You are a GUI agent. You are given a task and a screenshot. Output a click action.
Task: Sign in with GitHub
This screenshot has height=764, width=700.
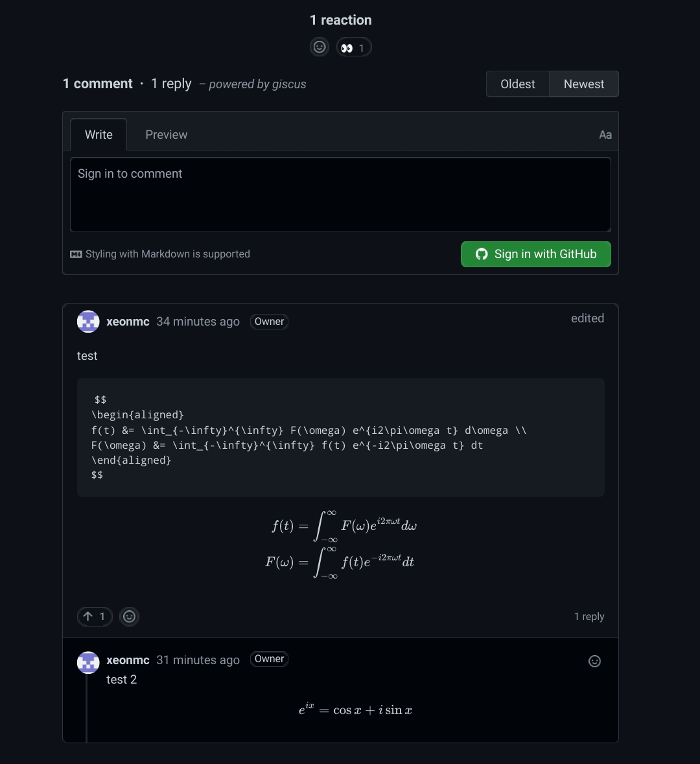pos(535,254)
